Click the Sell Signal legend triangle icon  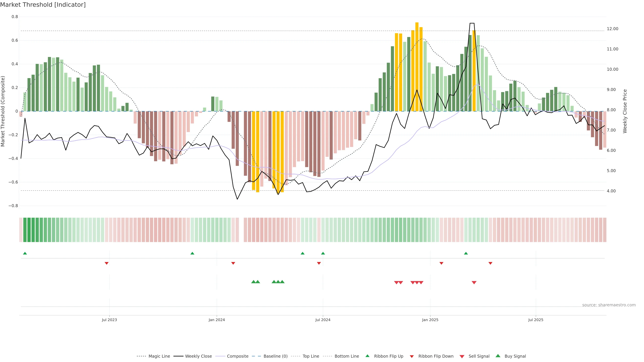point(462,356)
